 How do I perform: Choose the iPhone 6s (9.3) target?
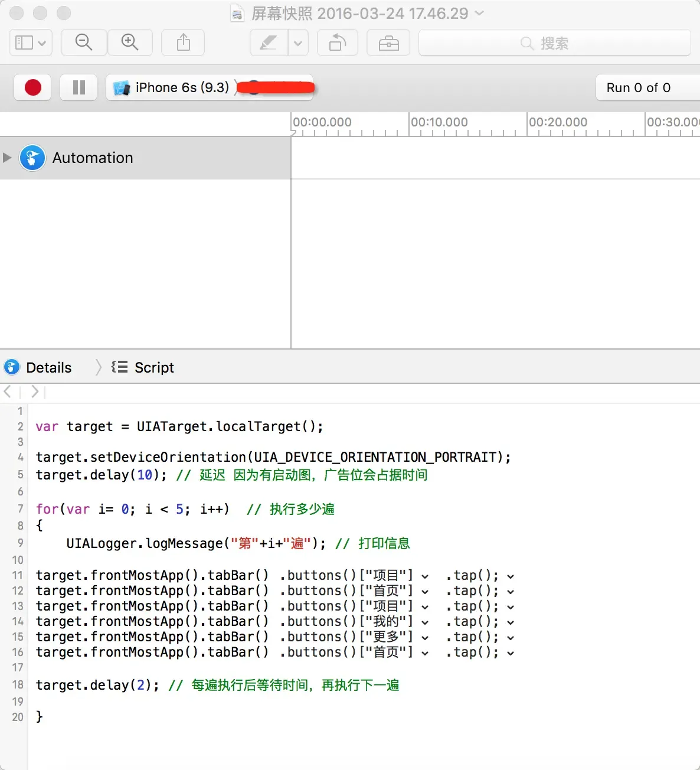point(171,87)
